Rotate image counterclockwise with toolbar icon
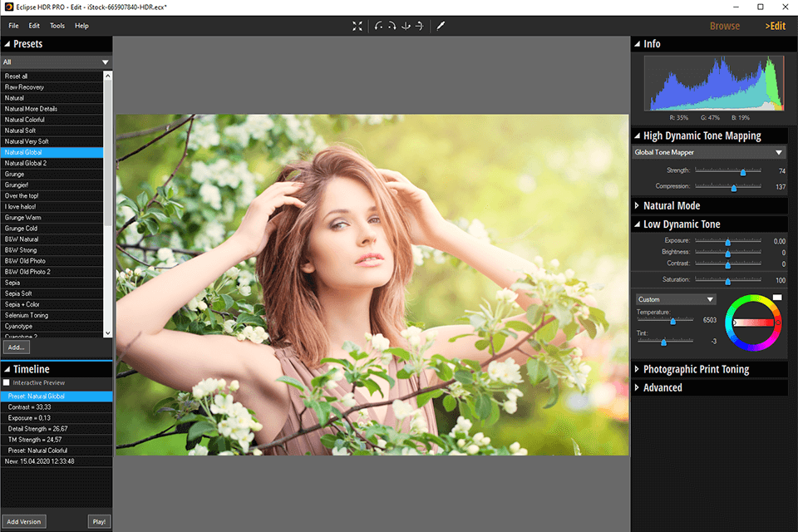 (380, 26)
